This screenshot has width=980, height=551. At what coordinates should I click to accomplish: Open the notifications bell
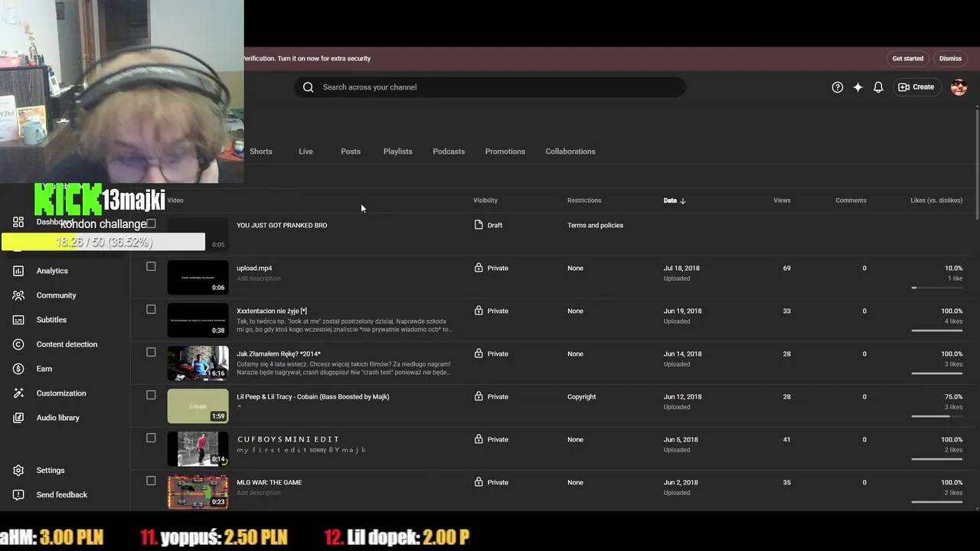[878, 87]
